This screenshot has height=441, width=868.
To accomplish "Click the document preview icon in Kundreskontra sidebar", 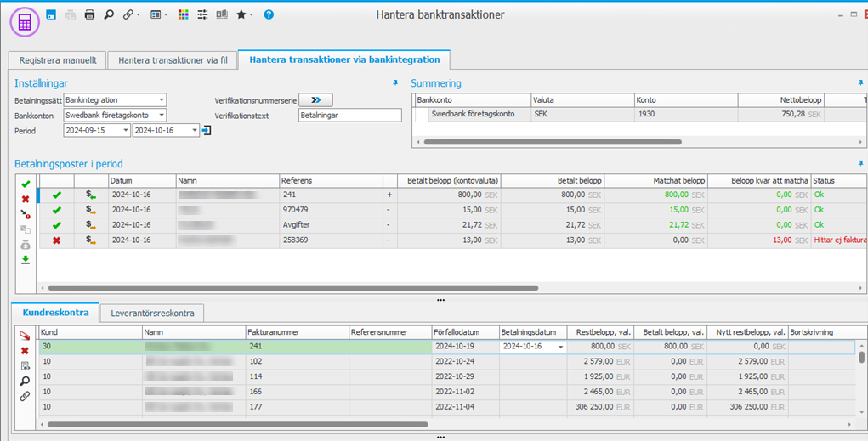I will (25, 365).
